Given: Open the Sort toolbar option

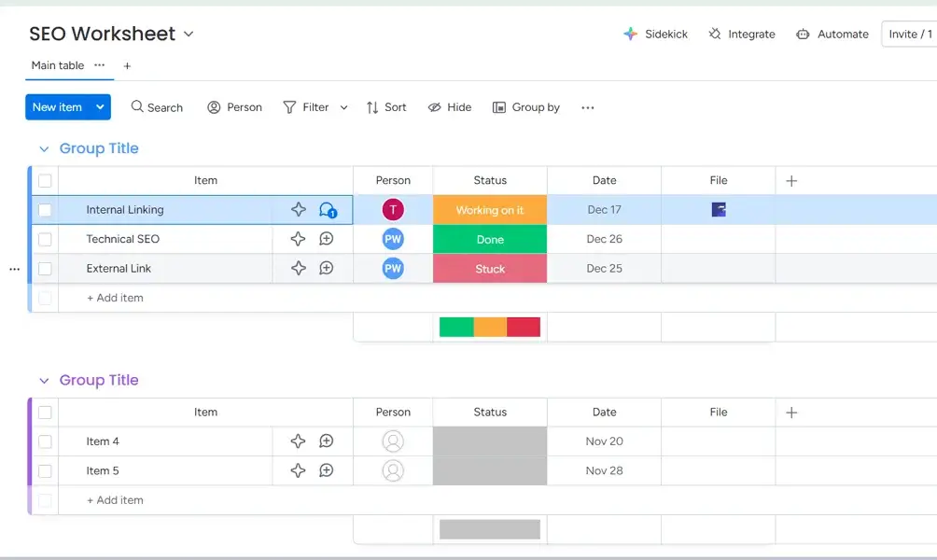Looking at the screenshot, I should pyautogui.click(x=386, y=107).
